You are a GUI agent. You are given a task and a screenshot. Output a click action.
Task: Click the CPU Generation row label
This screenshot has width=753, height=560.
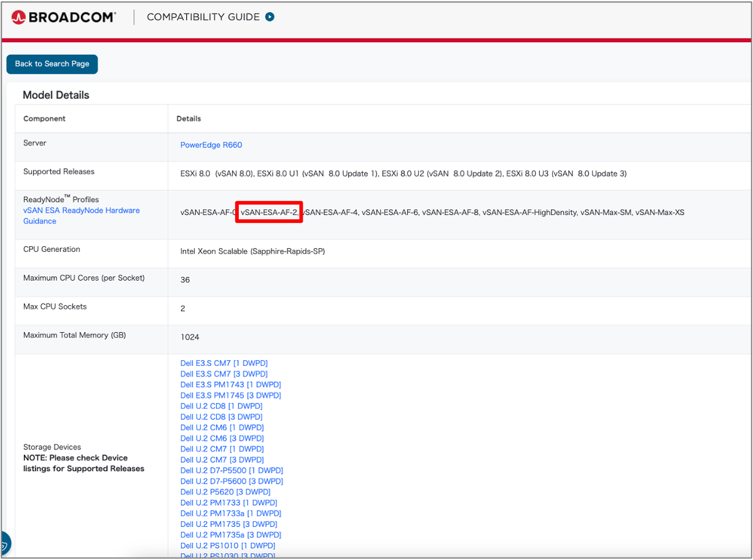[52, 249]
